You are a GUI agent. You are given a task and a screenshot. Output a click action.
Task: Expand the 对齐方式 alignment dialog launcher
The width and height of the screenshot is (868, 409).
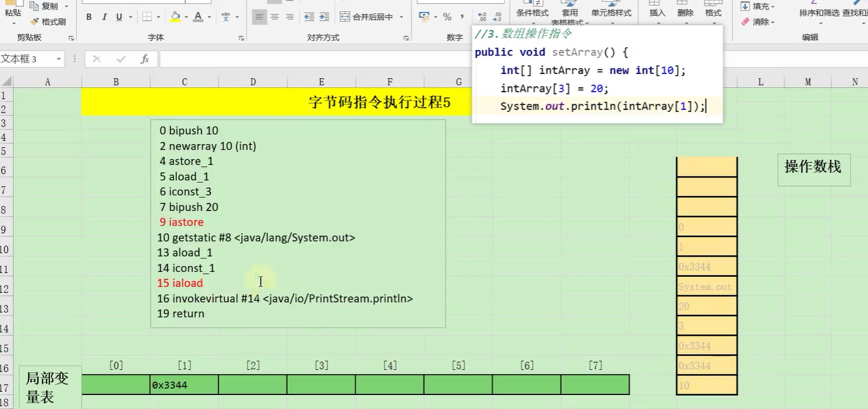(x=406, y=38)
